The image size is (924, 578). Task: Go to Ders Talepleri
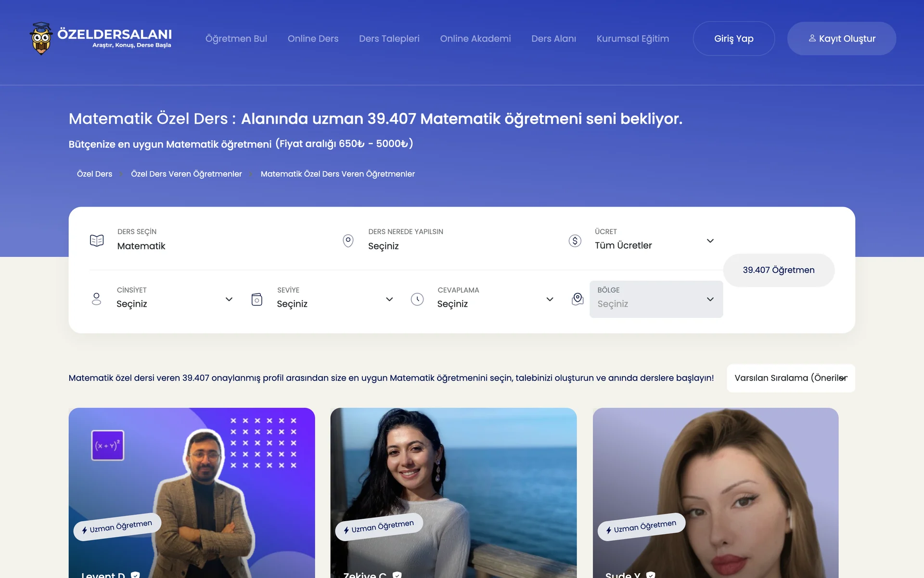tap(389, 39)
